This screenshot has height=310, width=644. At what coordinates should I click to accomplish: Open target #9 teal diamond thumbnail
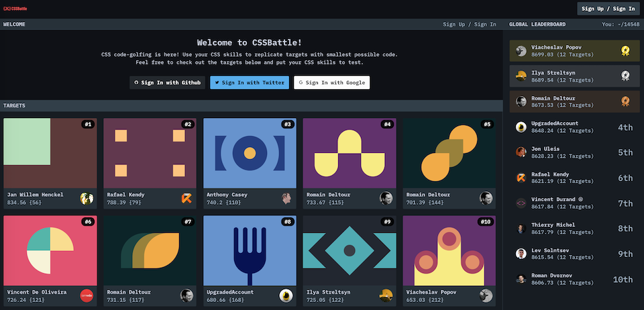point(350,250)
